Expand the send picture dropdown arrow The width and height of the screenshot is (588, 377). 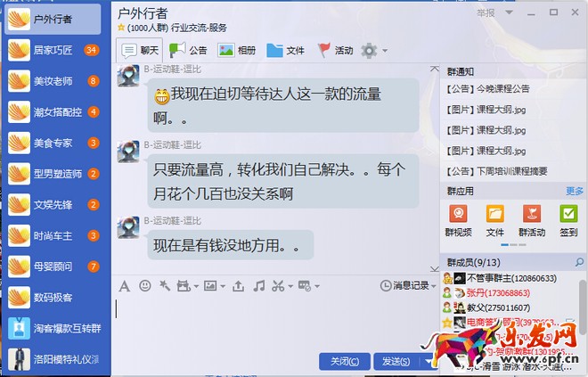point(223,287)
